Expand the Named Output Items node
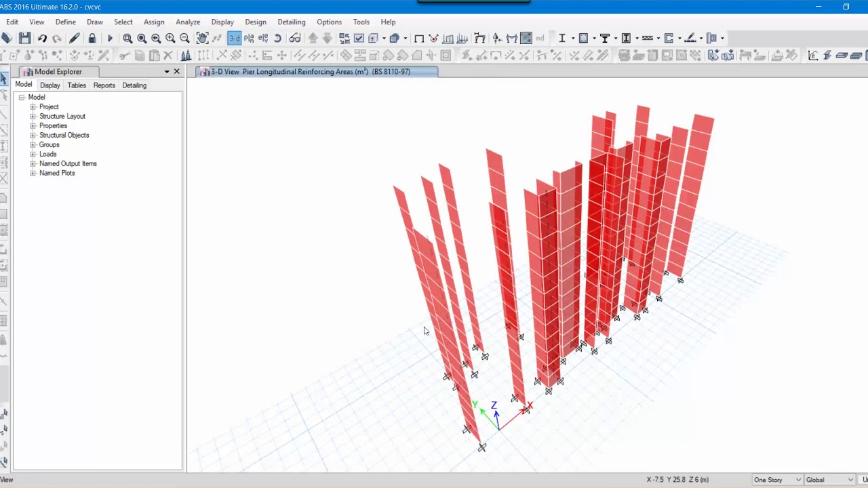The width and height of the screenshot is (868, 488). pyautogui.click(x=33, y=163)
